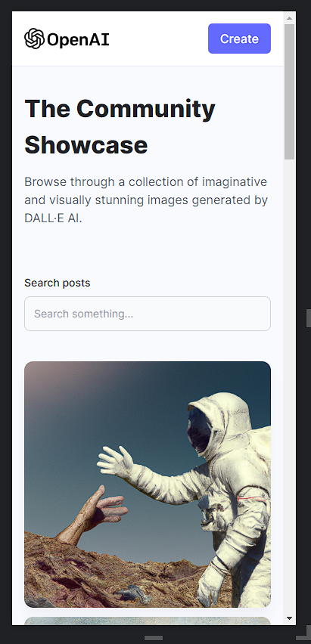Click the word Showcase in the heading
311x644 pixels.
[86, 145]
